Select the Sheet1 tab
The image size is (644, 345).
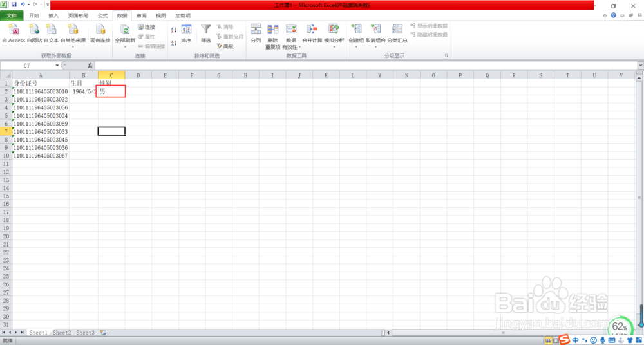38,332
